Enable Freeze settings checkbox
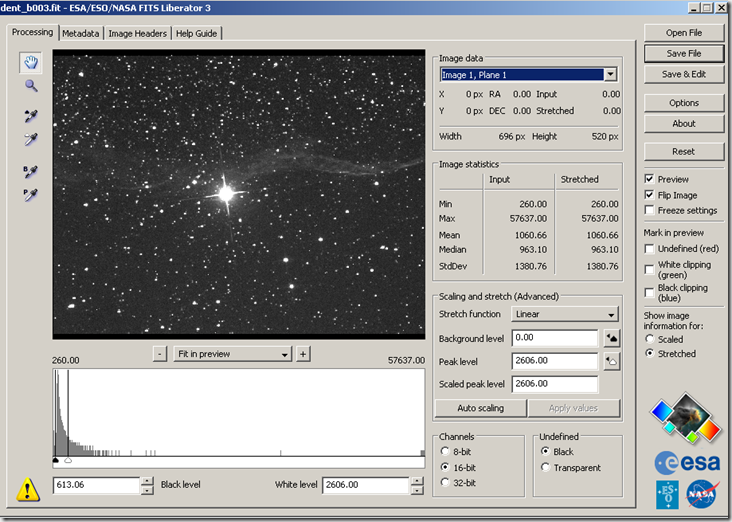 point(649,210)
